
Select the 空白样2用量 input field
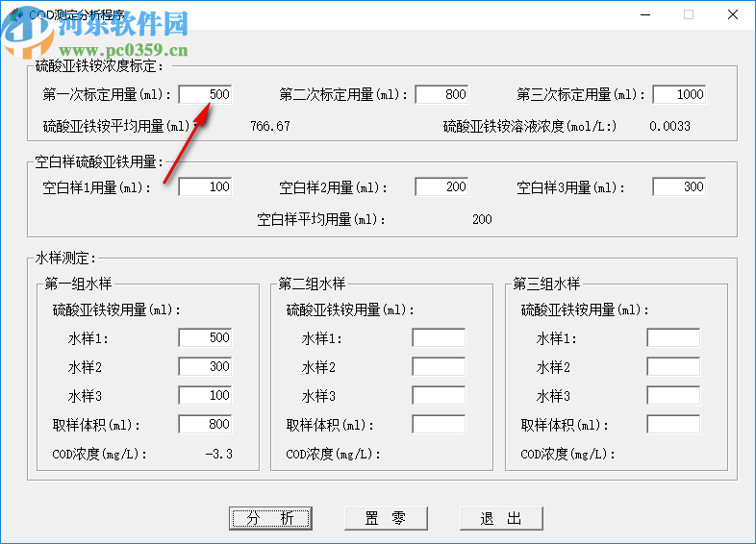pos(441,187)
